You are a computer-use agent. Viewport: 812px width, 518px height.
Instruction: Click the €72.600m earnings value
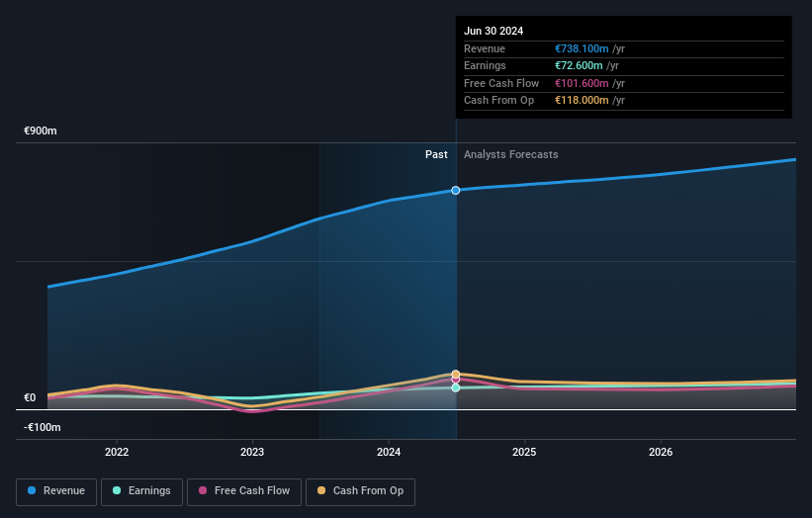pos(579,65)
